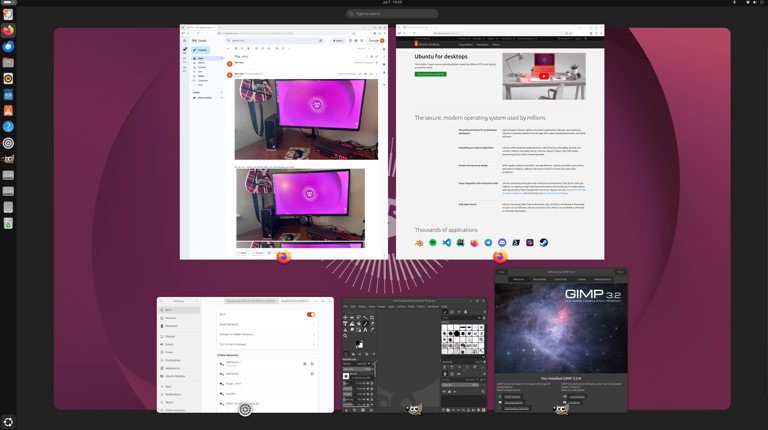Select the Text tool in the GIMP toolbox
The image size is (768, 430).
[365, 330]
